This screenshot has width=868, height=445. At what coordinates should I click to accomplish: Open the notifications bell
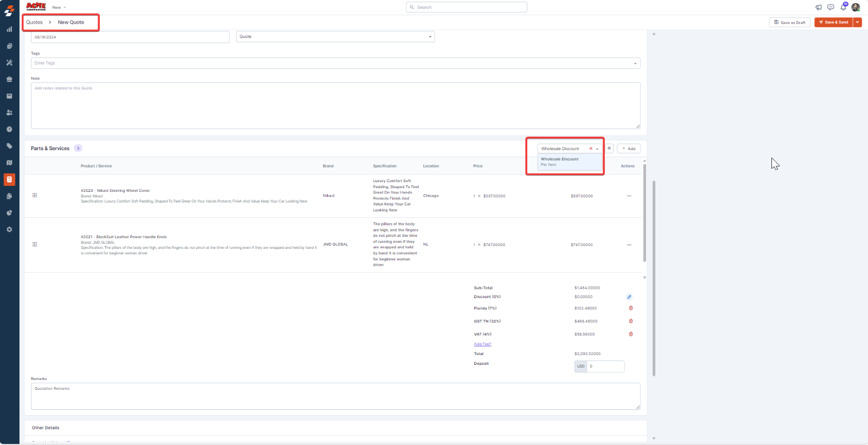click(843, 7)
